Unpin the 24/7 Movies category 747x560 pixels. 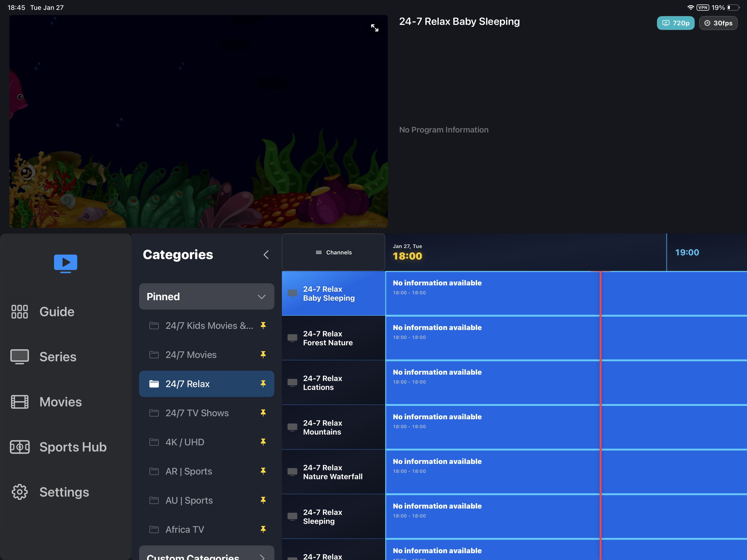(263, 355)
